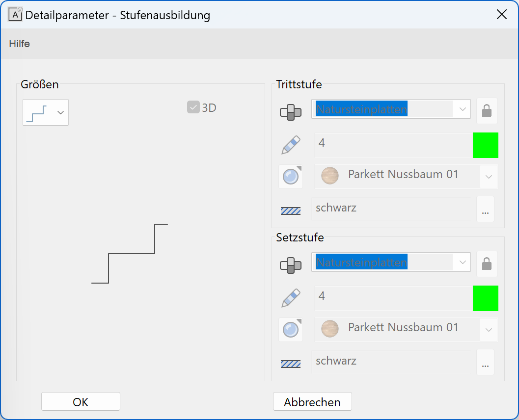Open the Hilfe menu
Screen dimensions: 519x420
click(x=19, y=44)
